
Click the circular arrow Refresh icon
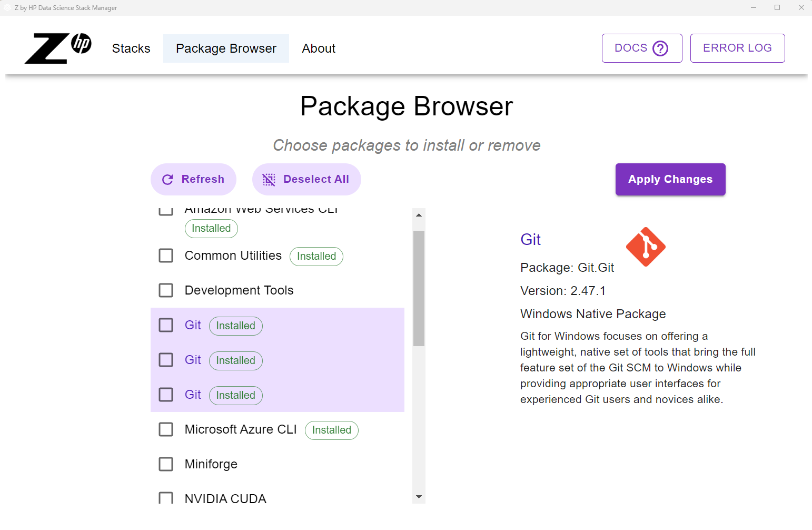167,180
